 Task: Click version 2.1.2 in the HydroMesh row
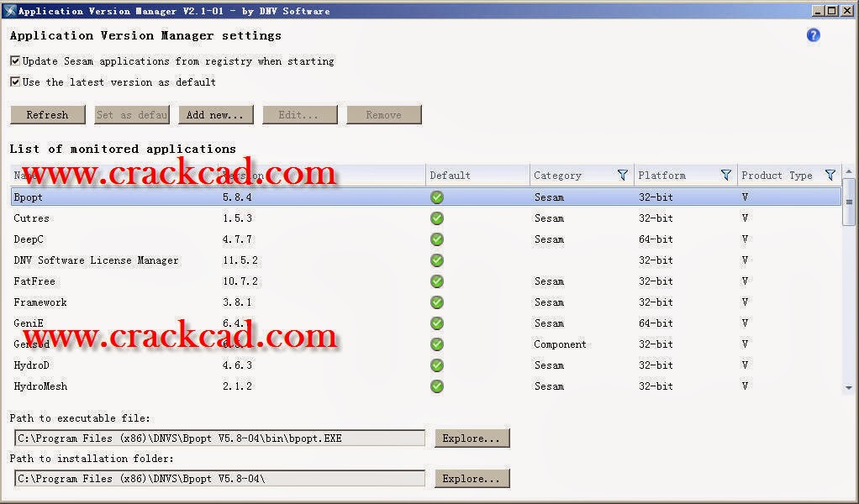point(237,386)
